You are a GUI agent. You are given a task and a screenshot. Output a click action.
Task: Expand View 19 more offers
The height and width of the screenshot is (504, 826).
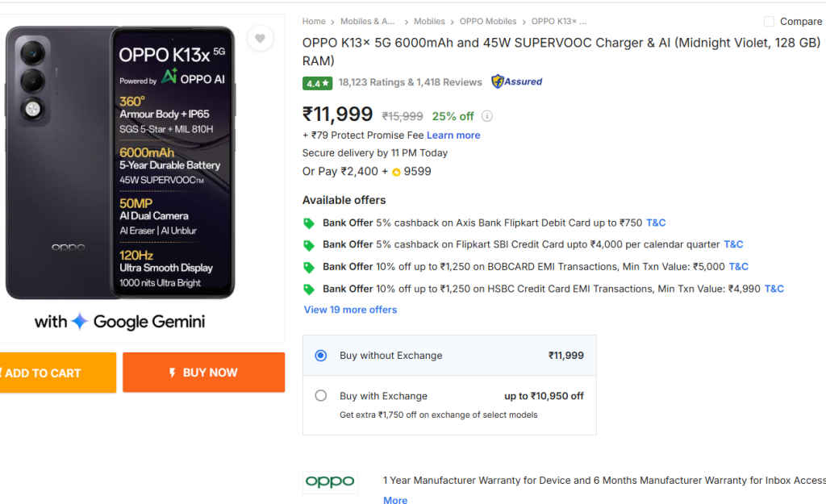pos(350,310)
